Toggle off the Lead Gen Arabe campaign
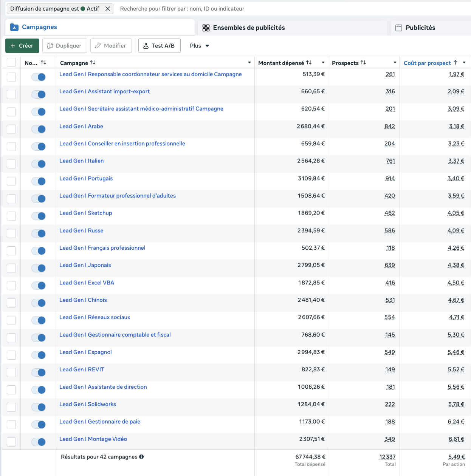The image size is (471, 476). [x=39, y=129]
